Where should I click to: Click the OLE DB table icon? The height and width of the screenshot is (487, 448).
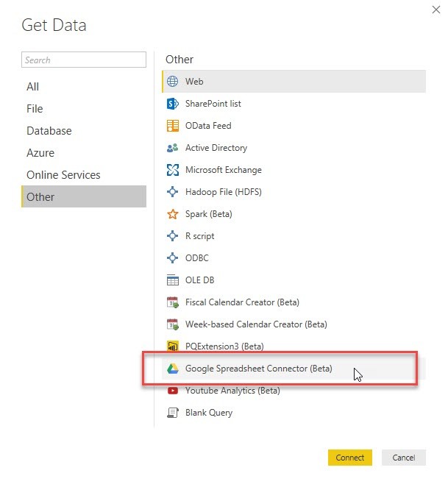(172, 280)
